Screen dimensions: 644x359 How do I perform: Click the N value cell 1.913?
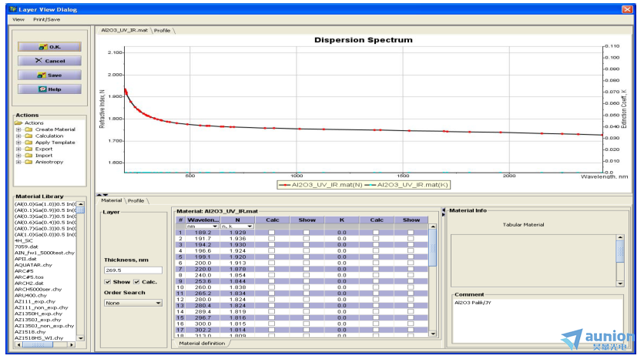[x=237, y=263]
